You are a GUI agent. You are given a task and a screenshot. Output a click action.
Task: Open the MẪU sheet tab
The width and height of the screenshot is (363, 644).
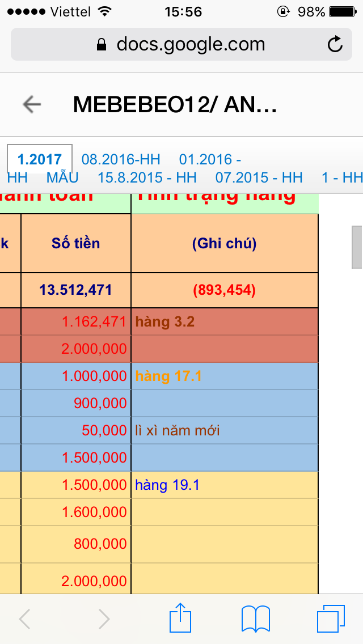click(62, 177)
